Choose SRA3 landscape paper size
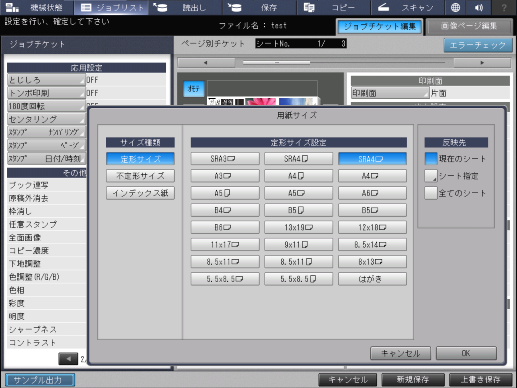 coord(225,159)
